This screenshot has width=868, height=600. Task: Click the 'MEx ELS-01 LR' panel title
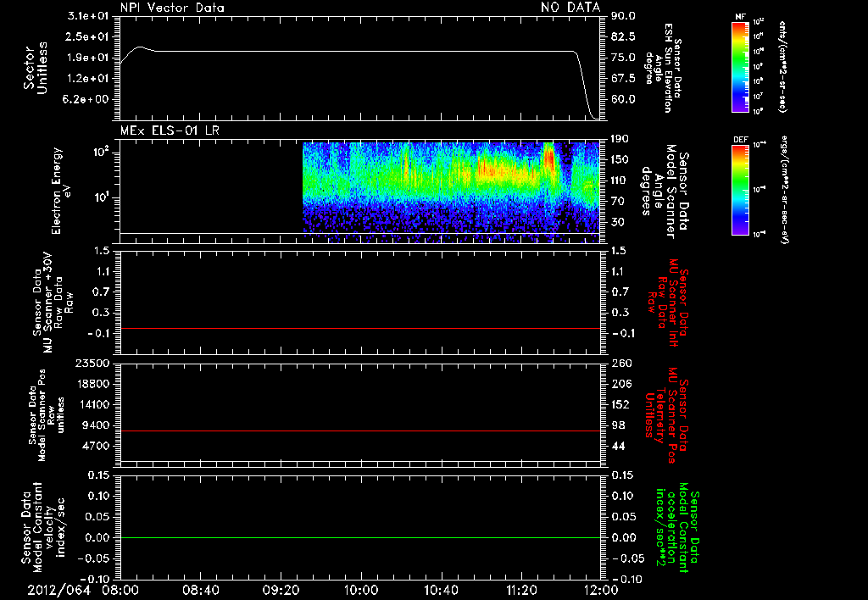[x=170, y=131]
